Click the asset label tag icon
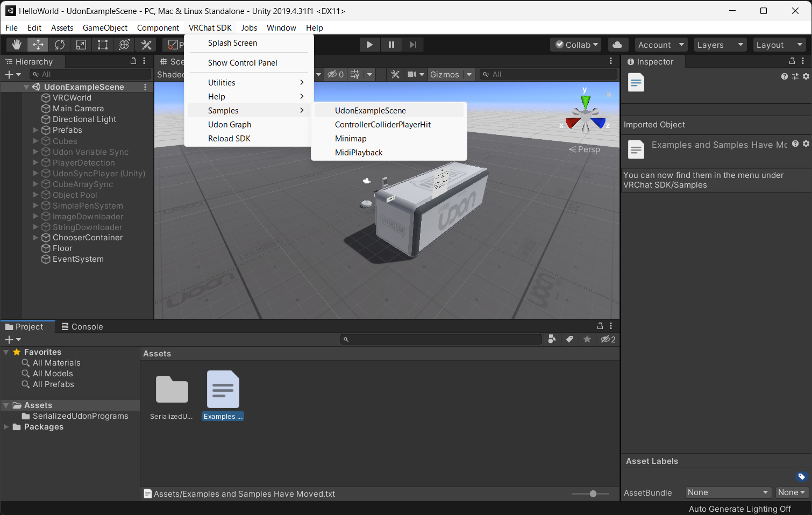Image resolution: width=812 pixels, height=515 pixels. 801,476
